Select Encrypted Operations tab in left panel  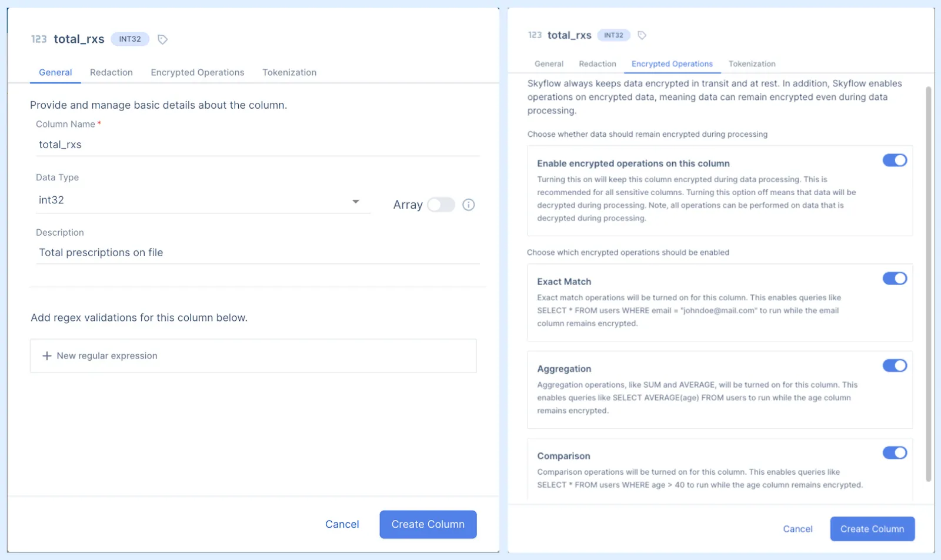pos(197,72)
